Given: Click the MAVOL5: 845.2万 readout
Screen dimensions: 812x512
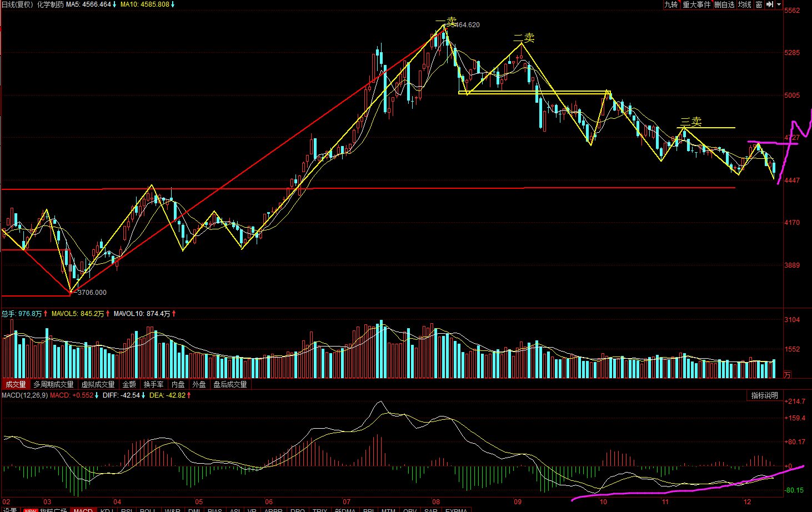Looking at the screenshot, I should (x=78, y=314).
